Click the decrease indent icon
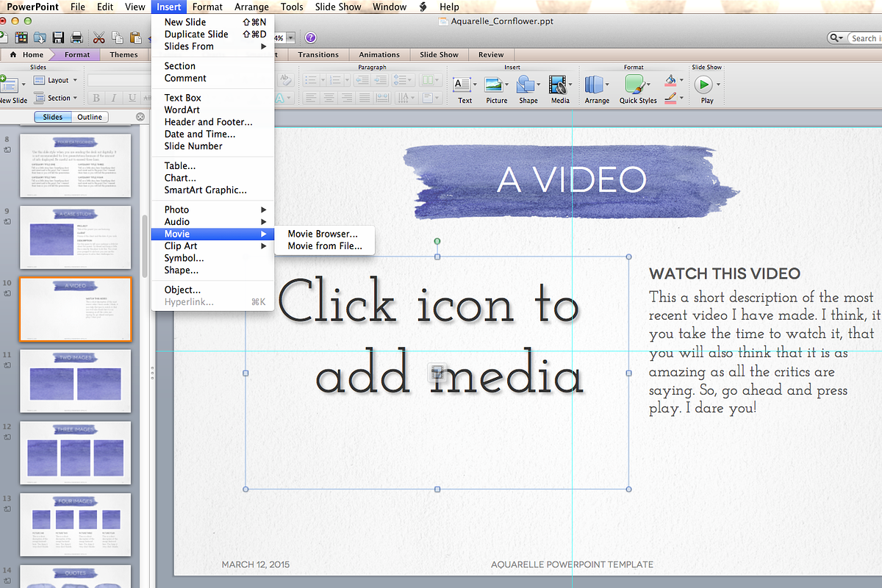Image resolution: width=882 pixels, height=588 pixels. (x=362, y=80)
